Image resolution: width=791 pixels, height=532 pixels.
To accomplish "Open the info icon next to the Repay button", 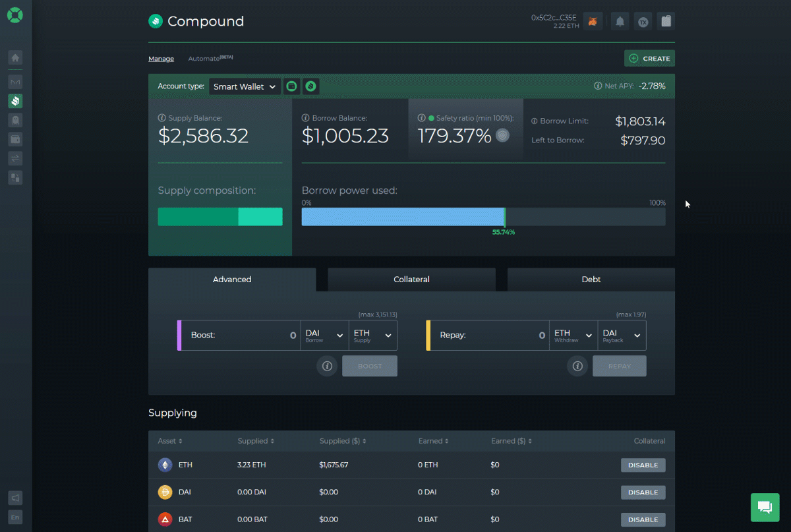I will tap(577, 366).
